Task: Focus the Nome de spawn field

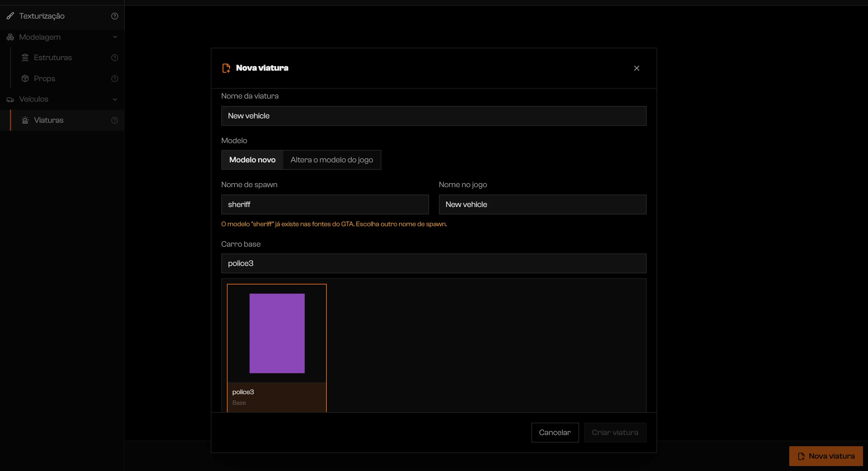Action: click(x=325, y=205)
